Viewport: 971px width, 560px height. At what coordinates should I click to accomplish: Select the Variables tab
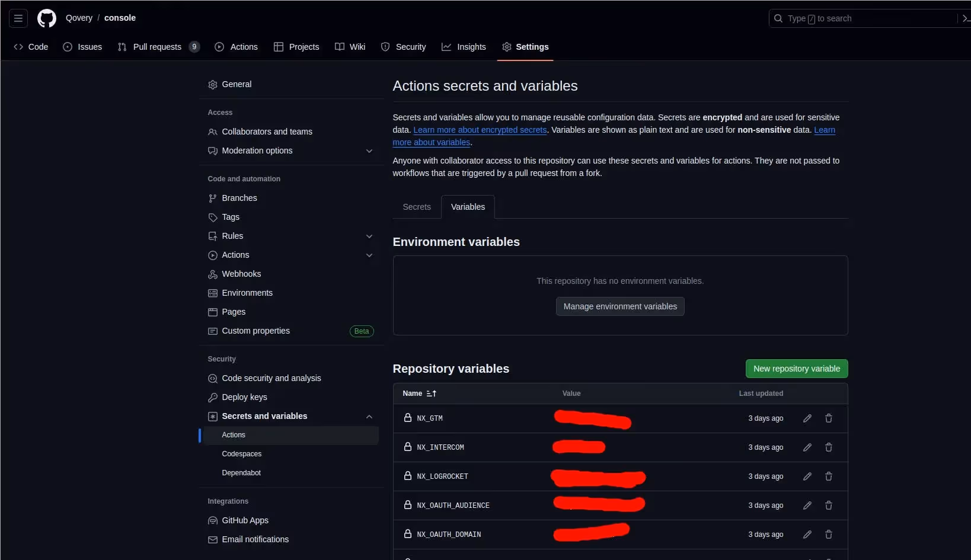click(468, 207)
